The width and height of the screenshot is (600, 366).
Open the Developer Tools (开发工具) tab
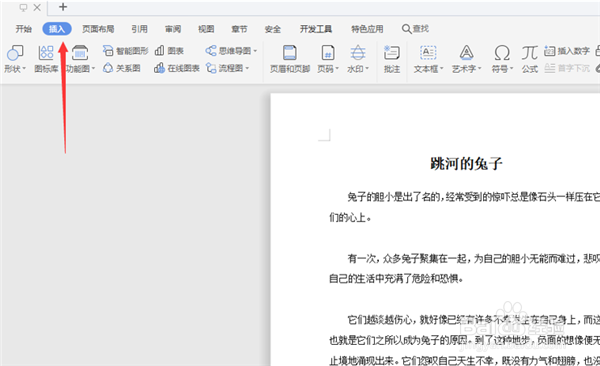[316, 29]
